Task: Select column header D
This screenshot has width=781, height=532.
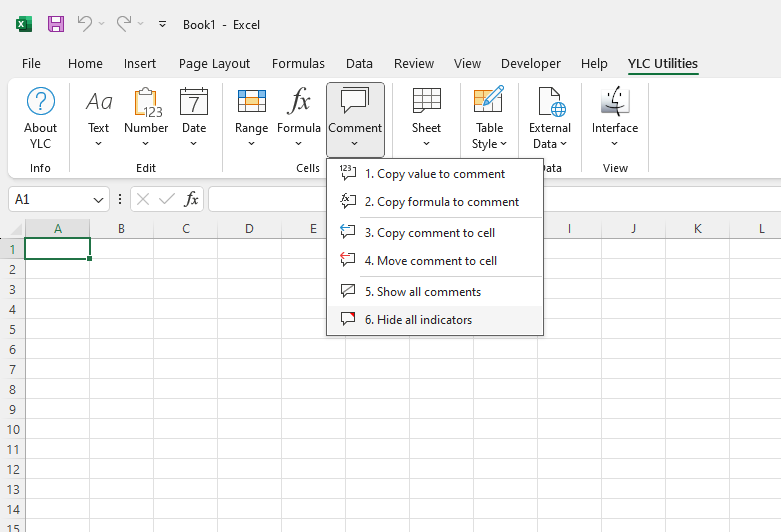Action: point(249,229)
